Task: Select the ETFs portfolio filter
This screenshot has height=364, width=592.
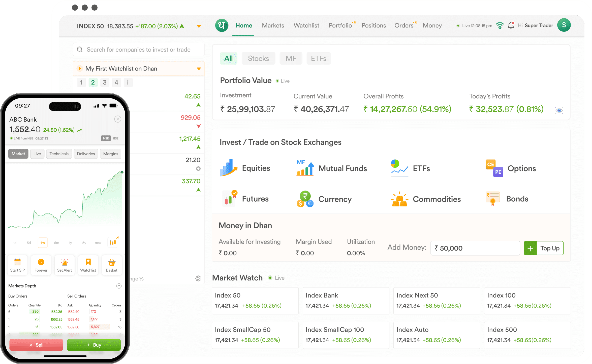Action: 318,58
